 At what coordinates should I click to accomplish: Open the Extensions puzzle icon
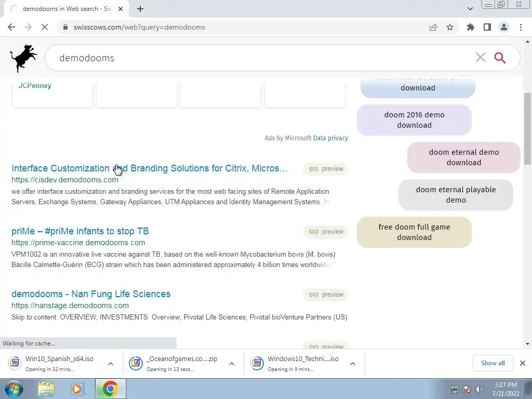[x=471, y=27]
